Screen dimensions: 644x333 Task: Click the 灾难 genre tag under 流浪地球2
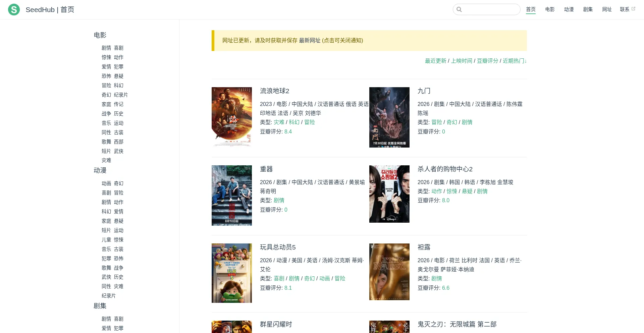[x=279, y=122]
